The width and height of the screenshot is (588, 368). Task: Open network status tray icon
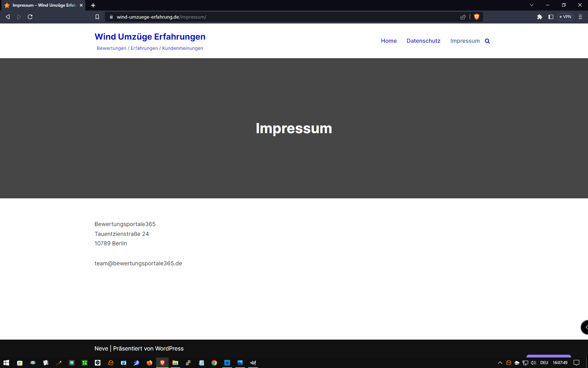(x=525, y=363)
